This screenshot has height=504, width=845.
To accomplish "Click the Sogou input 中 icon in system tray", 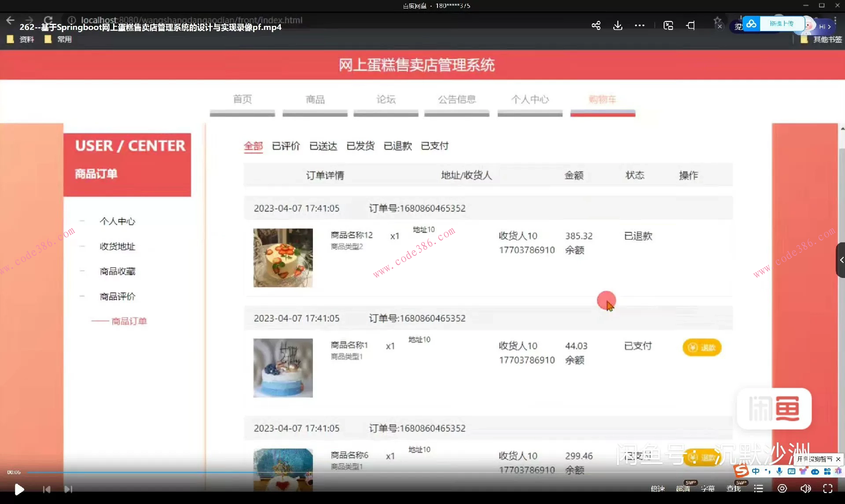I will pos(756,471).
